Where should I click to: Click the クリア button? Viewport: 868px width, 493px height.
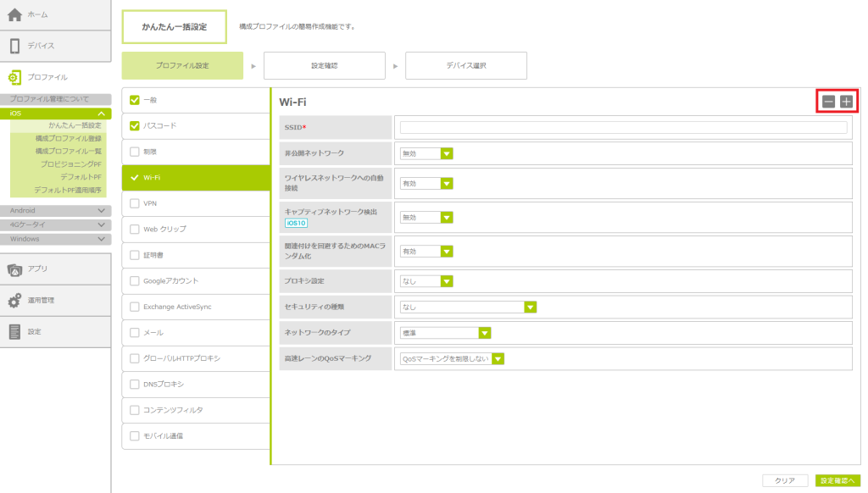click(x=785, y=480)
